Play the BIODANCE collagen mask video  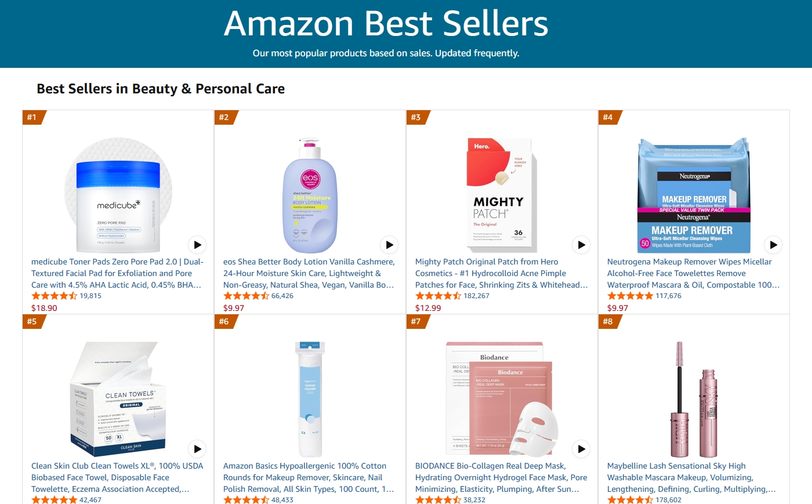coord(581,449)
